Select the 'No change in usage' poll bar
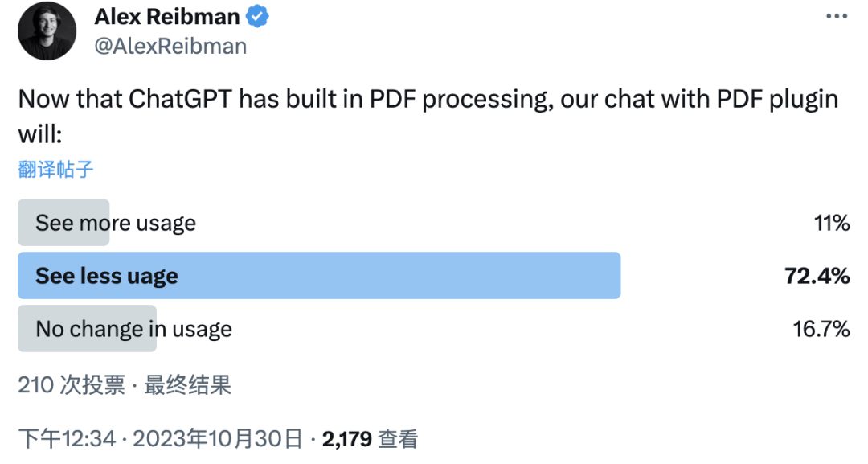This screenshot has height=464, width=868. (x=87, y=329)
